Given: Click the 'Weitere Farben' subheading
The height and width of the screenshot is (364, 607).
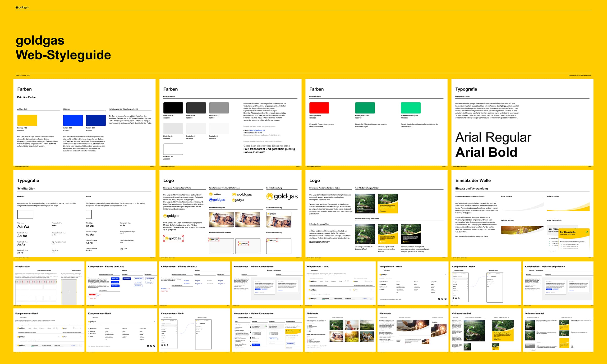Looking at the screenshot, I should [x=315, y=97].
